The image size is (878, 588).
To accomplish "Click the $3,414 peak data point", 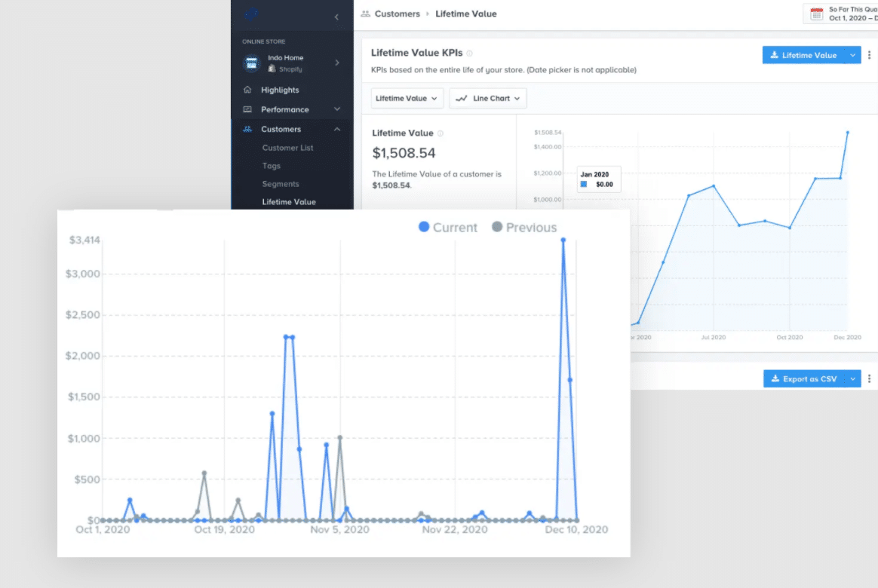I will [563, 240].
